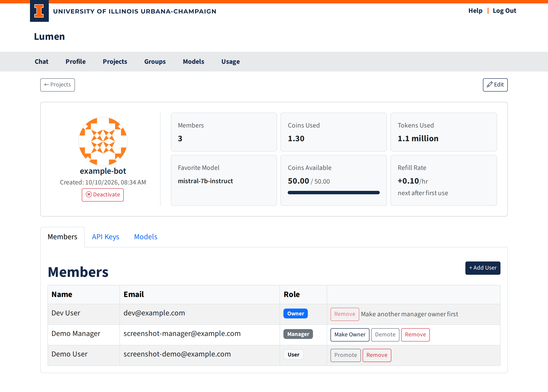
Task: Click the example-bot project name
Action: (x=103, y=171)
